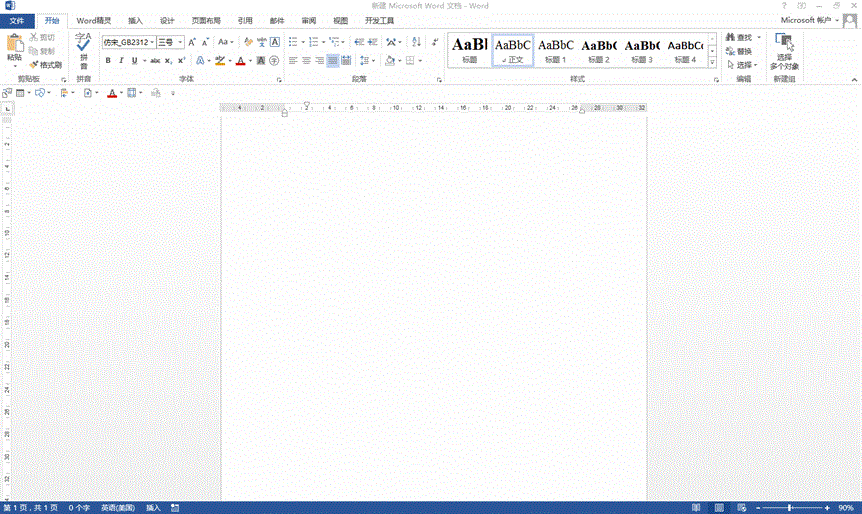Click the strikethrough (abc) icon
This screenshot has height=514, width=862.
(x=154, y=61)
